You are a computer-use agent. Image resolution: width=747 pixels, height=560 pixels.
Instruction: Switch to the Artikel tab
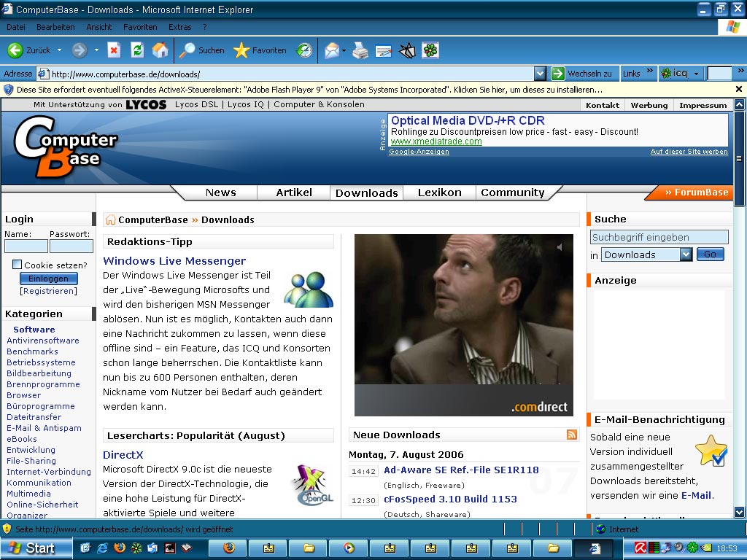click(294, 192)
